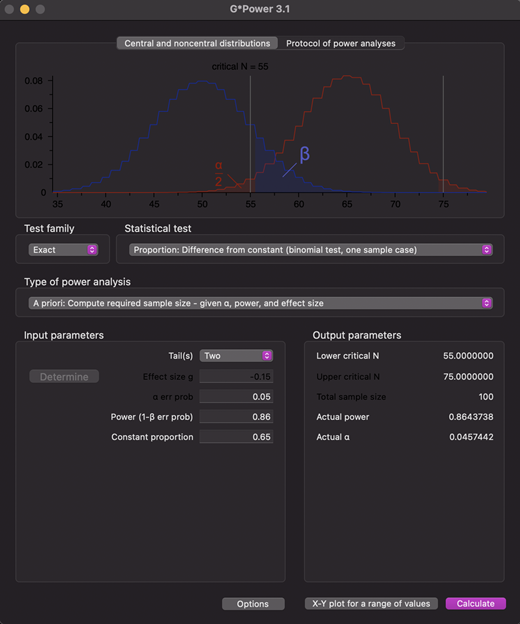Expand the Type of power analysis dropdown
The image size is (520, 624).
click(x=261, y=303)
